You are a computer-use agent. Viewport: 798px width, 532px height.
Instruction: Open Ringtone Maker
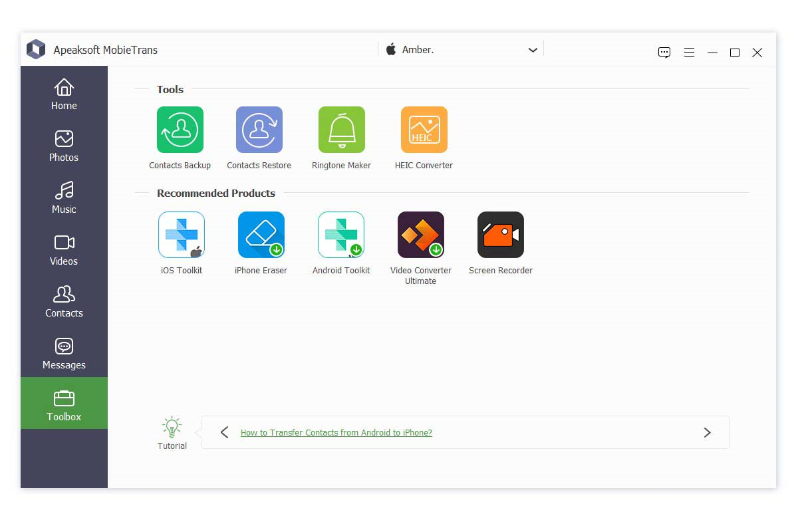point(341,130)
